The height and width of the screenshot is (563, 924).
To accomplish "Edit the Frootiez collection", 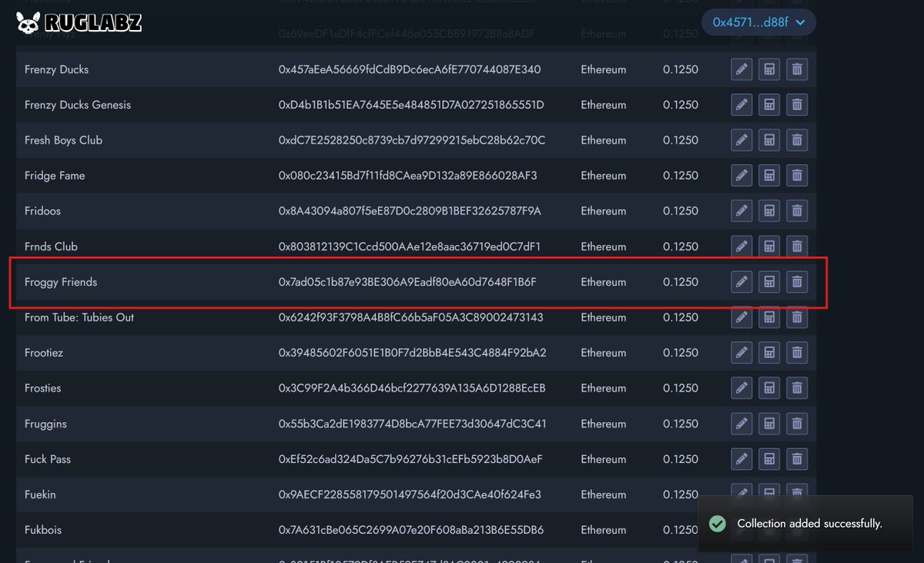I will point(741,353).
